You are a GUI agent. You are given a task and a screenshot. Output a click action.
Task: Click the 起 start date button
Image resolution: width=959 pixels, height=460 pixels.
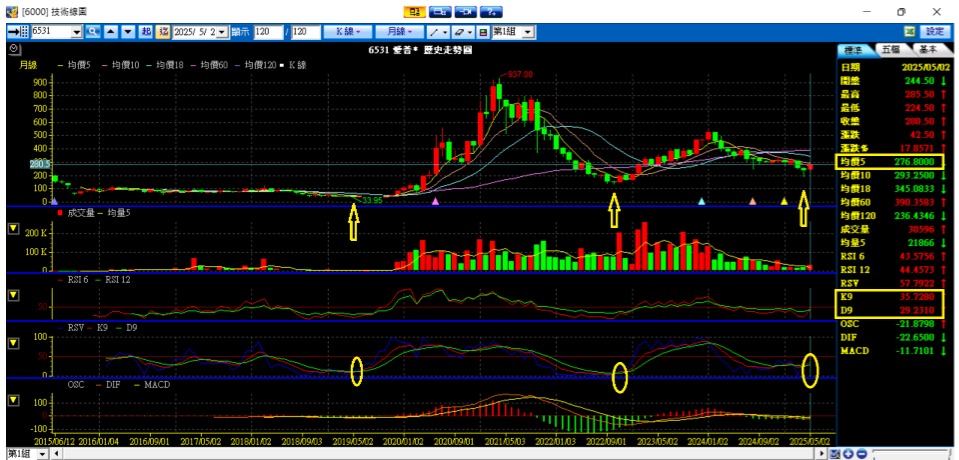tap(147, 32)
